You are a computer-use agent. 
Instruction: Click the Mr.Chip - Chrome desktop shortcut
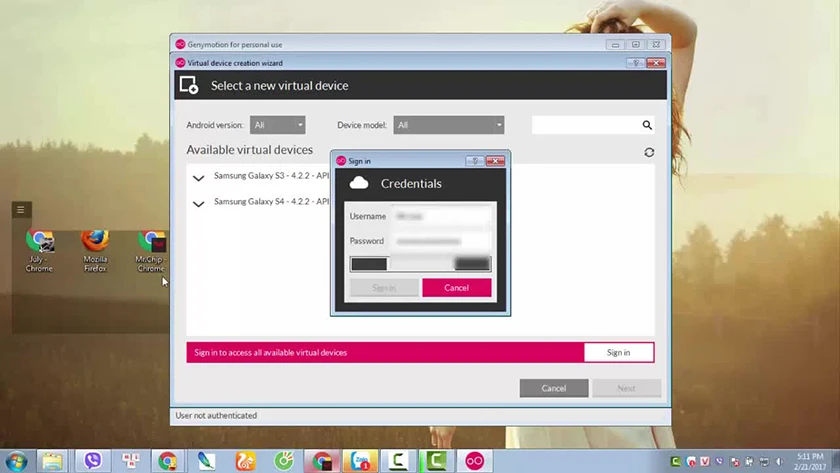pyautogui.click(x=151, y=251)
